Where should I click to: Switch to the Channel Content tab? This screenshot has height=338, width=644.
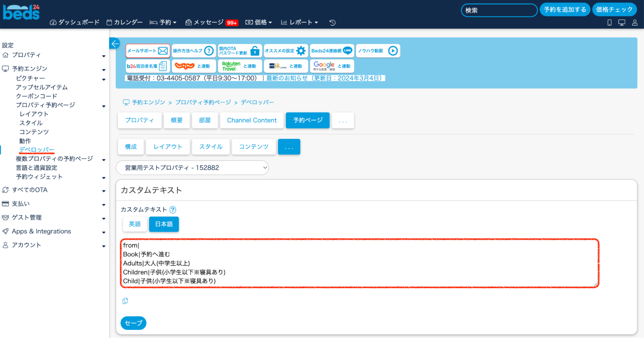(252, 120)
